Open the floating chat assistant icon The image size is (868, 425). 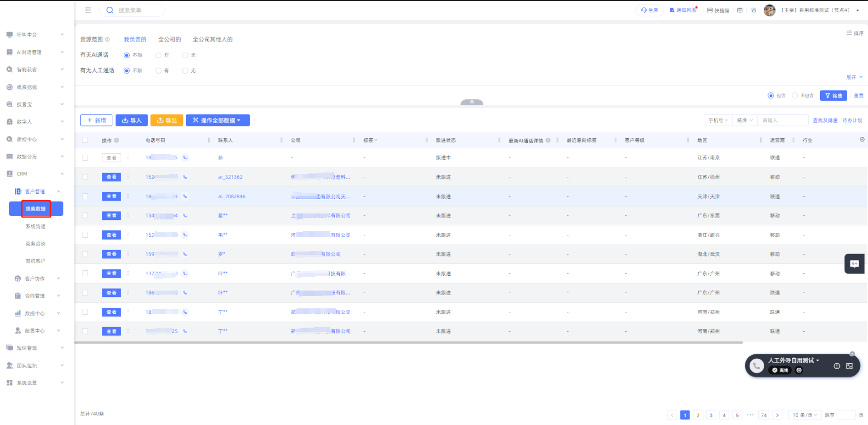854,264
